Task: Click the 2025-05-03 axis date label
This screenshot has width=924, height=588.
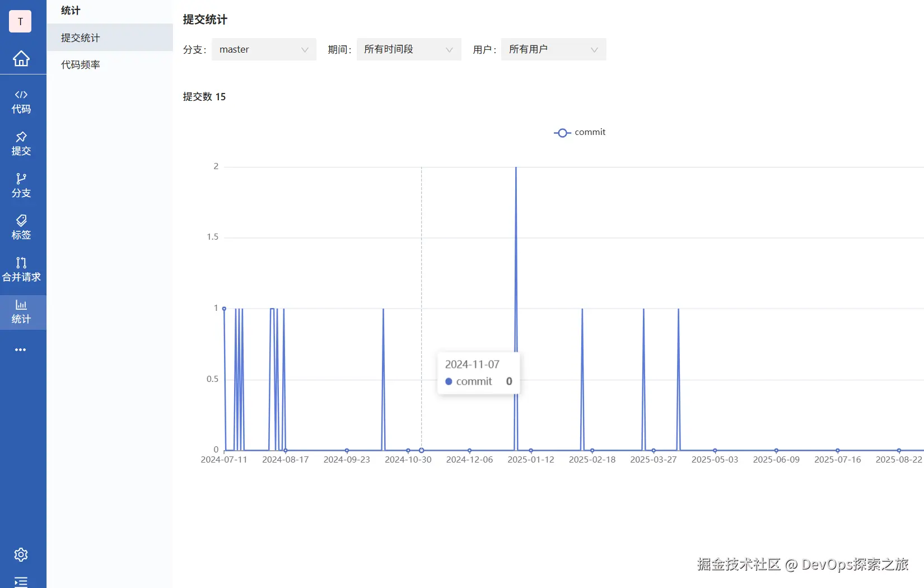Action: tap(715, 460)
